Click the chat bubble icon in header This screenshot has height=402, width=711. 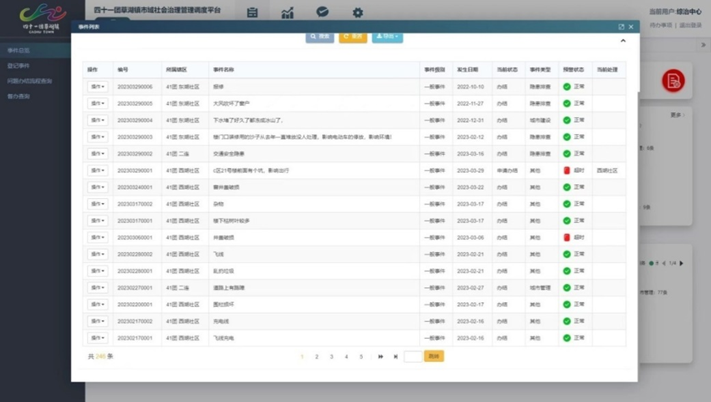[x=322, y=12]
